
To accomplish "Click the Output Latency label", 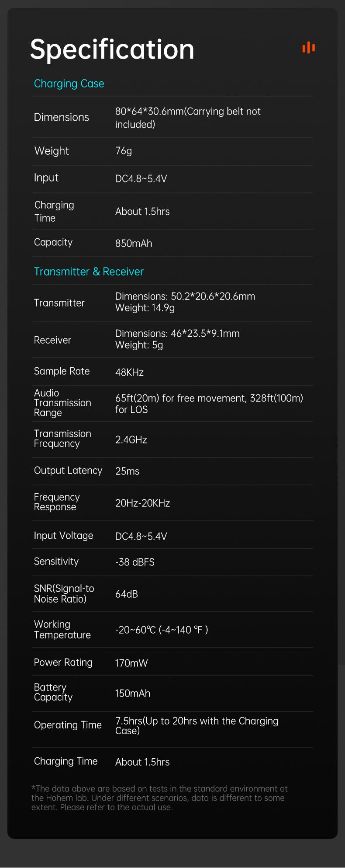I will click(68, 471).
